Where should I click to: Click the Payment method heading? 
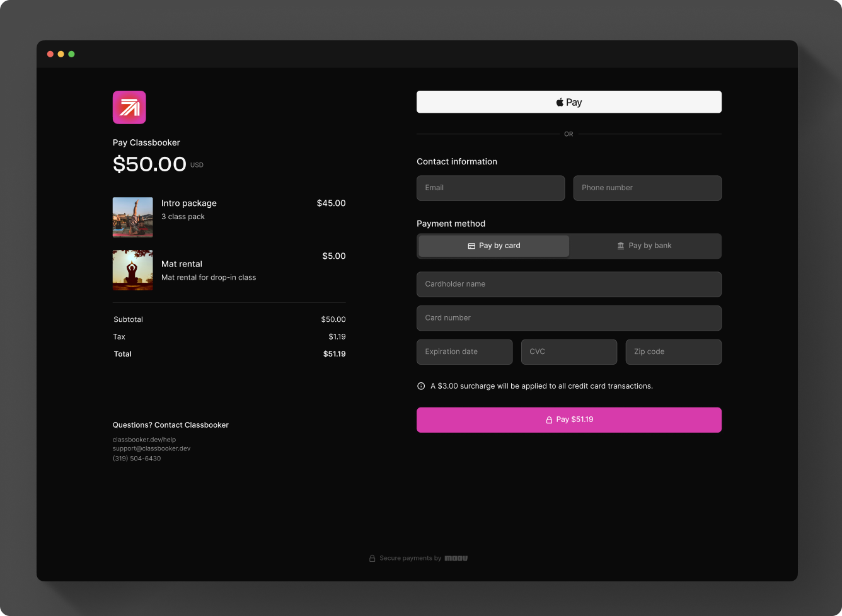451,224
